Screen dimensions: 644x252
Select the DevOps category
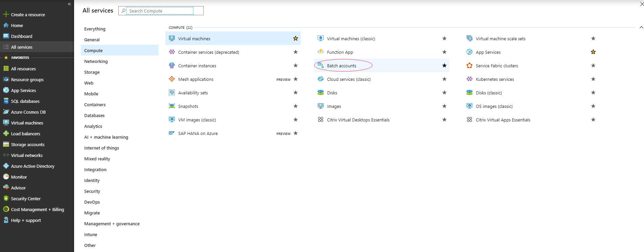pos(120,202)
